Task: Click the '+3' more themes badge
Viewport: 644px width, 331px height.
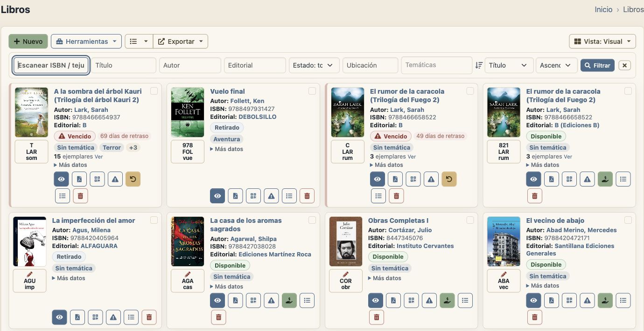Action: click(133, 147)
